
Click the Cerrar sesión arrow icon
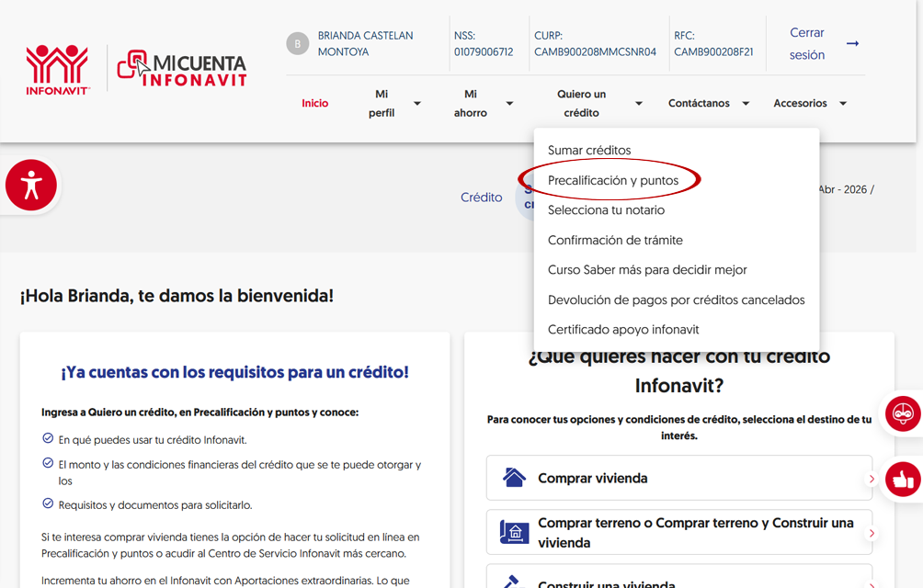click(x=853, y=43)
